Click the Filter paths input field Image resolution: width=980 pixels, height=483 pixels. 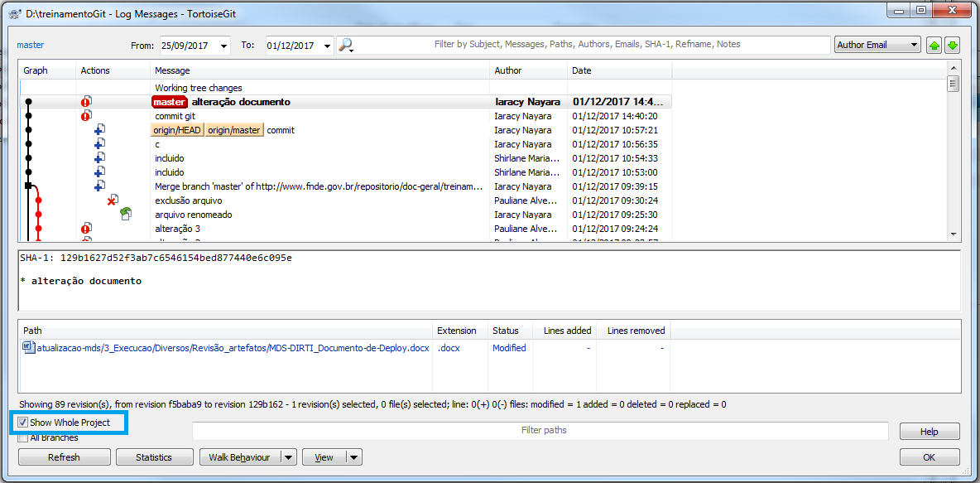coord(540,431)
